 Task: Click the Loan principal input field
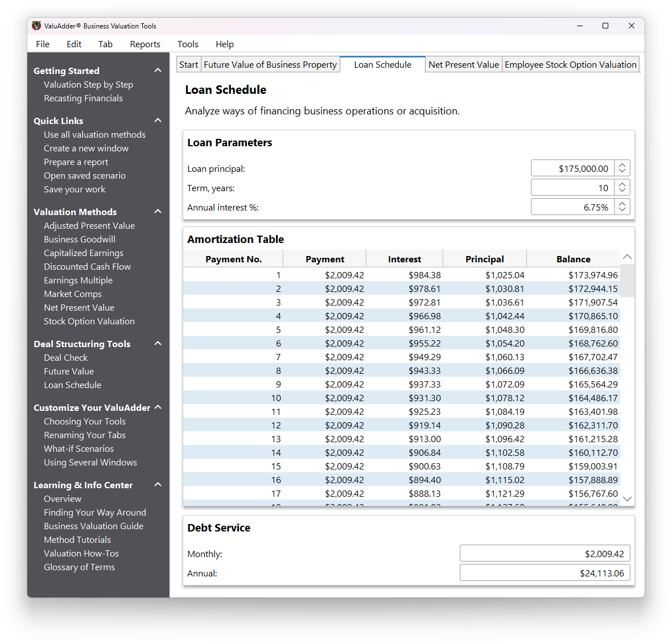572,168
